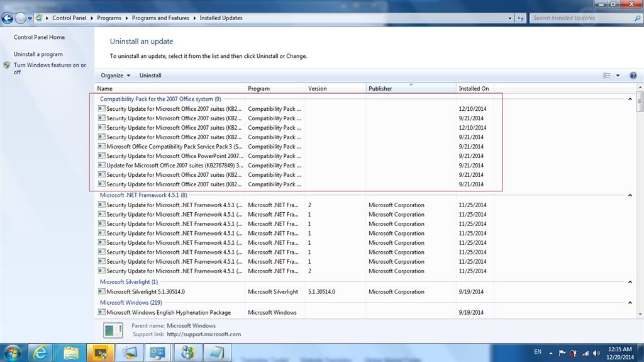Launch Internet Explorer from the taskbar

(x=40, y=353)
